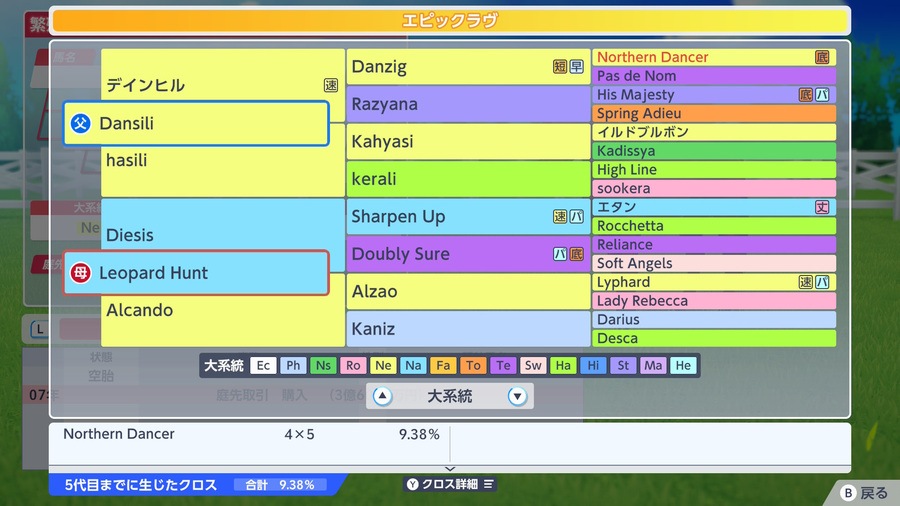
Task: Select the Ro lineage swatch
Action: (353, 365)
